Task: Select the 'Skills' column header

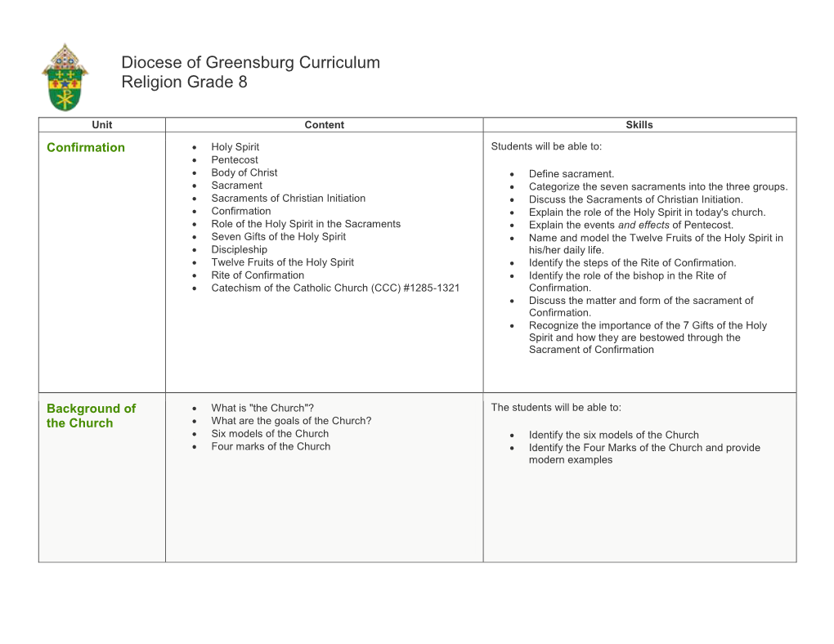Action: [639, 125]
